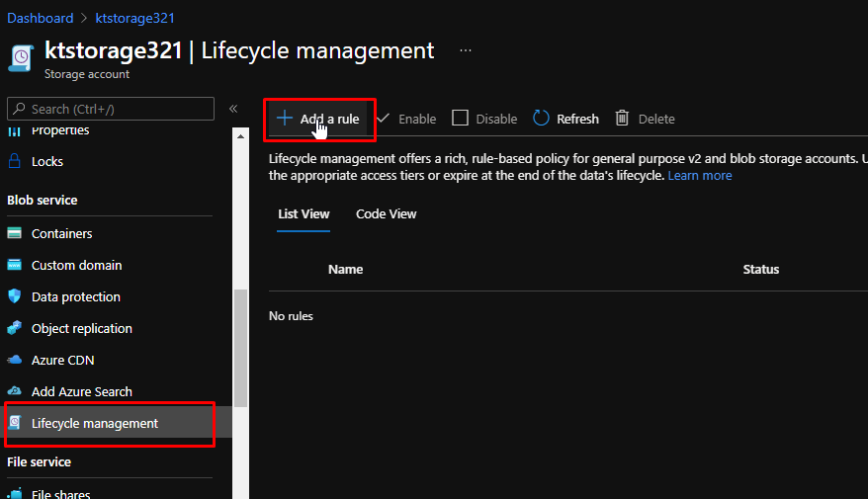
Task: Click the storage account lifecycle icon in header
Action: tap(21, 57)
